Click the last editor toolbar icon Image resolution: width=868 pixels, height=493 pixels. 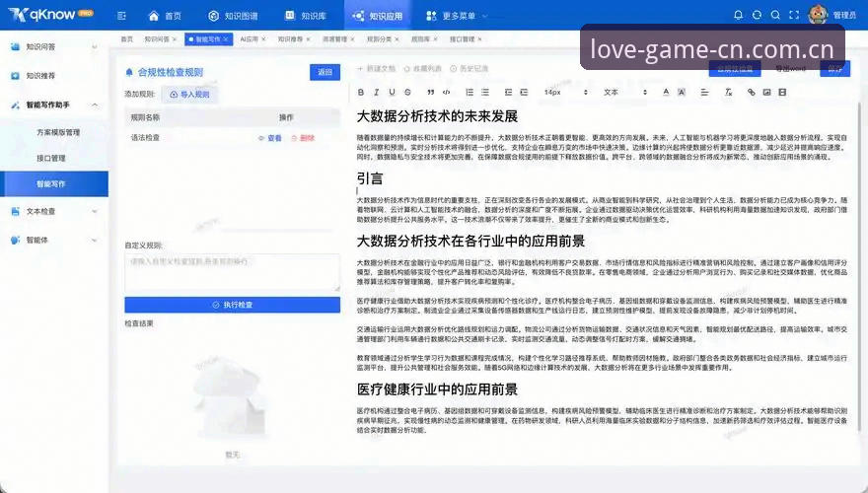coord(782,93)
